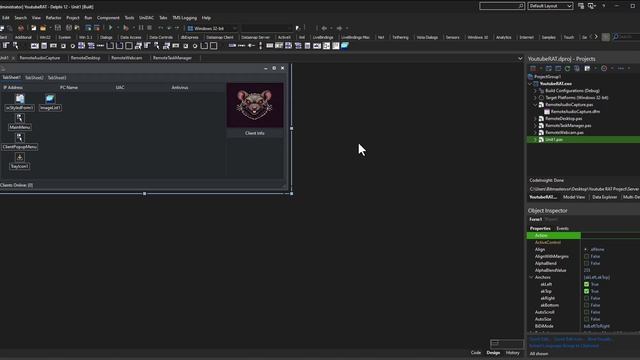This screenshot has width=640, height=360.
Task: Open the Model View tab
Action: pyautogui.click(x=574, y=197)
